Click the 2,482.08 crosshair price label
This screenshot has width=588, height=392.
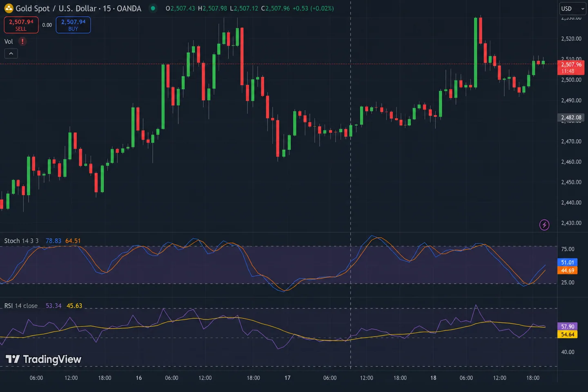coord(571,118)
